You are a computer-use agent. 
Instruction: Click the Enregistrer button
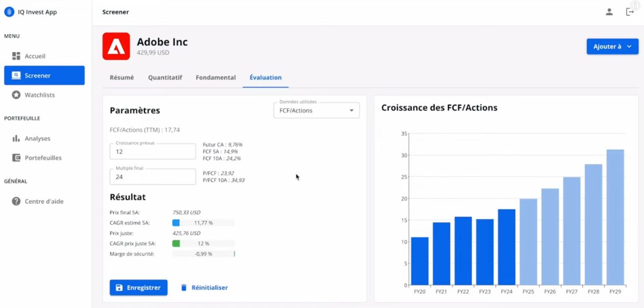tap(138, 288)
